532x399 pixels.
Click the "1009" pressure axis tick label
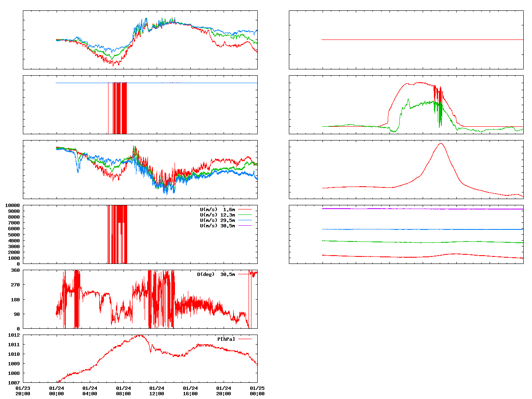coord(14,364)
